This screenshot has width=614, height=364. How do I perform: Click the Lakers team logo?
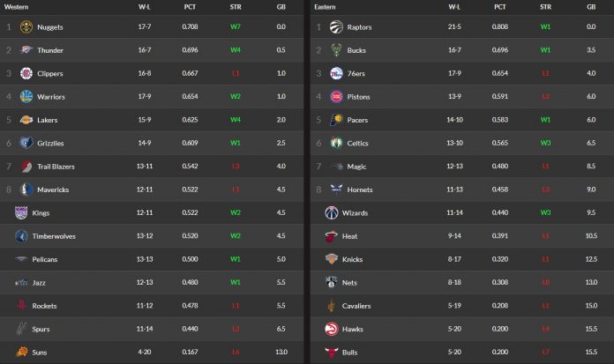(x=26, y=120)
